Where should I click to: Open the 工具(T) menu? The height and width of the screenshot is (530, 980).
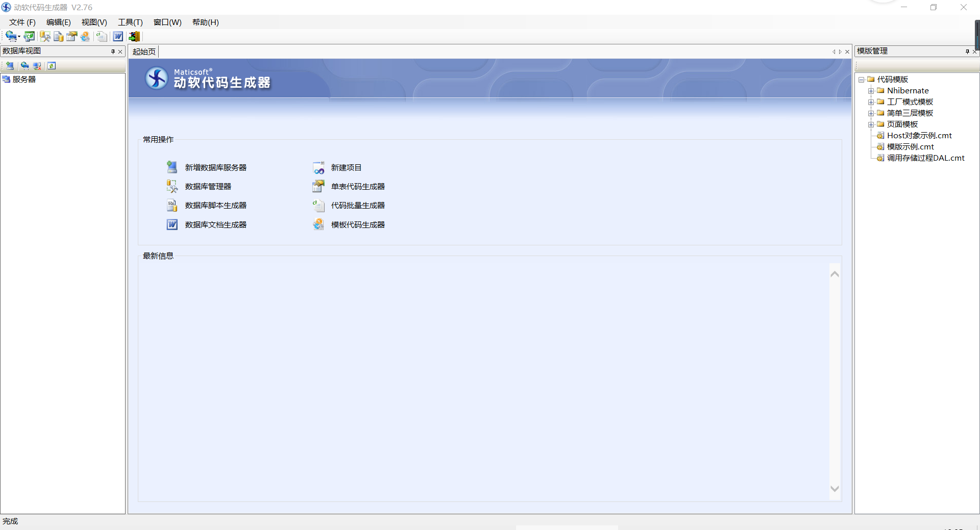(x=130, y=22)
